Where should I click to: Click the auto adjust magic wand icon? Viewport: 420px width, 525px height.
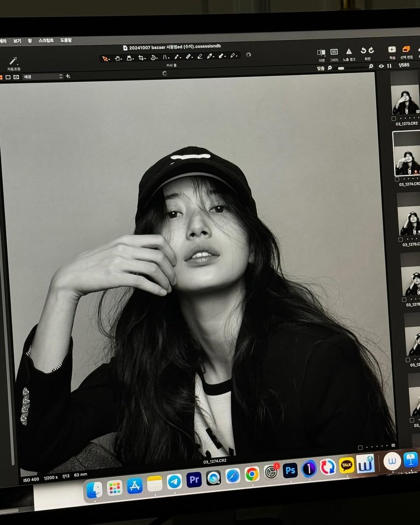point(13,61)
